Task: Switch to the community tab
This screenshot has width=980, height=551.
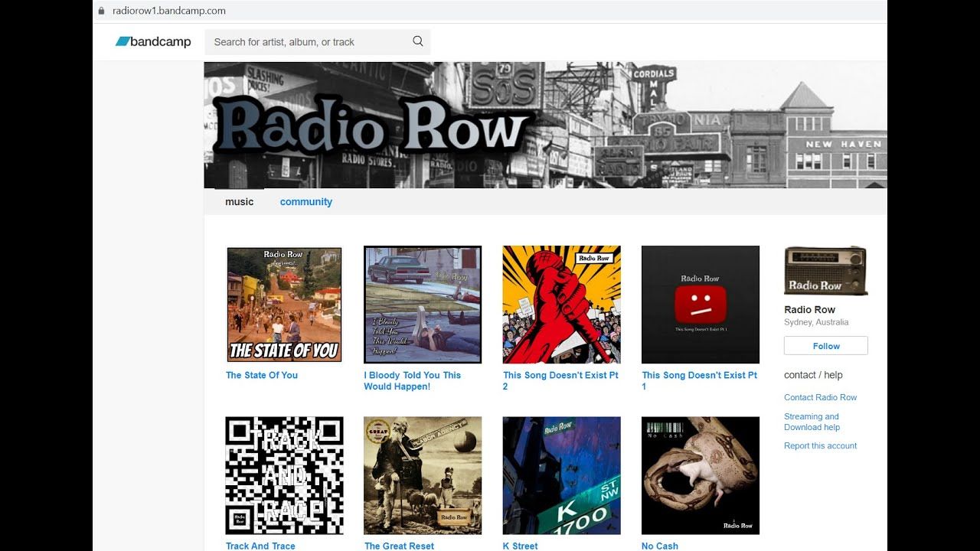Action: coord(305,202)
